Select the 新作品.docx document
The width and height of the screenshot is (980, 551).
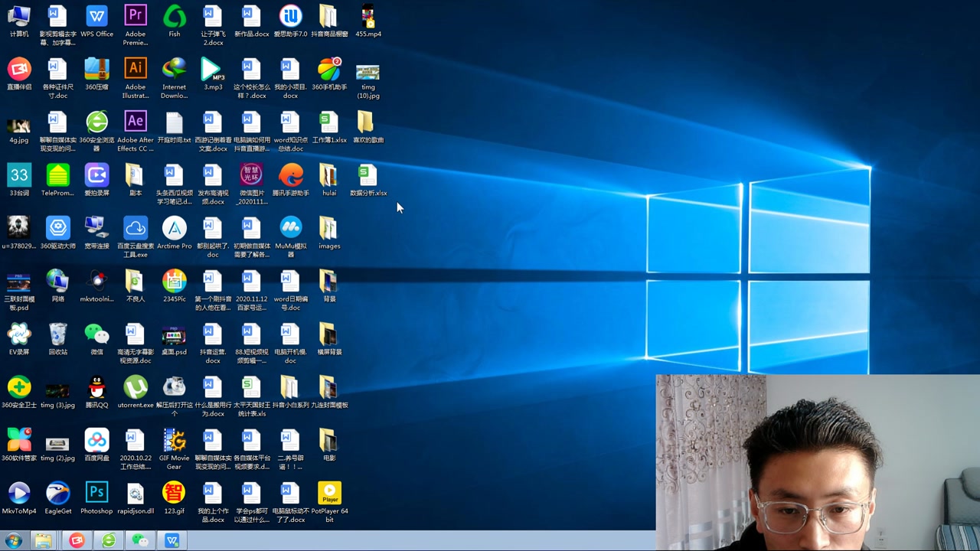pos(251,21)
